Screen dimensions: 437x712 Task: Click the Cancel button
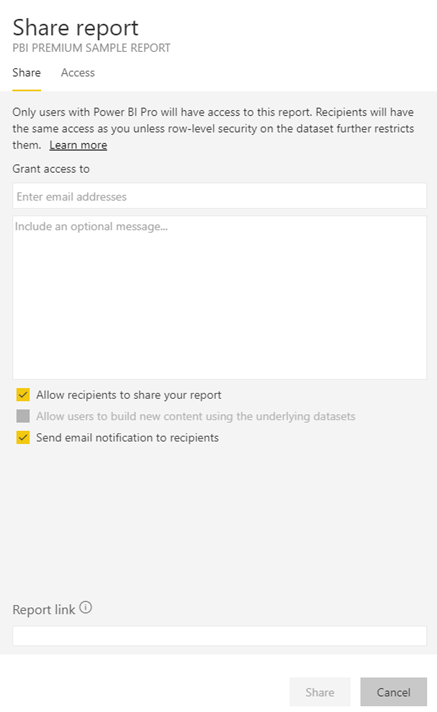(x=393, y=692)
